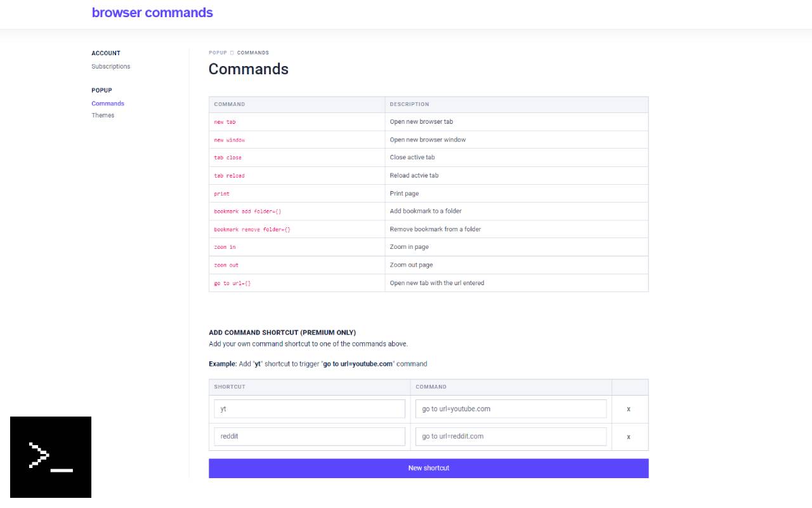The image size is (812, 508).
Task: Click the terminal icon in the bottom-left corner
Action: tap(50, 457)
